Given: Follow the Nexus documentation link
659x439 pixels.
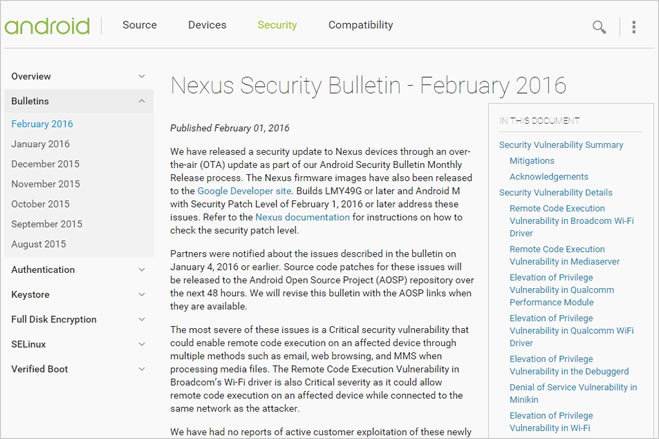Looking at the screenshot, I should click(x=303, y=217).
